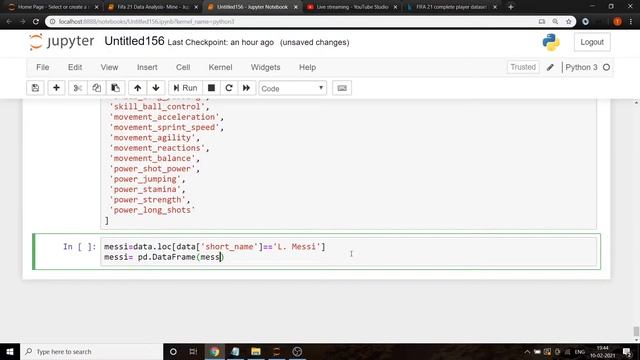Paste cells below icon
640x360 pixels.
(x=116, y=88)
